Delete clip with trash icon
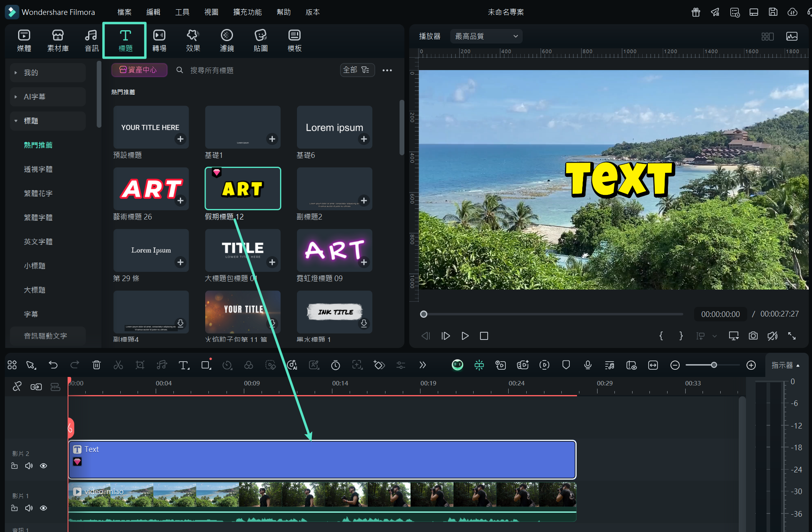The height and width of the screenshot is (532, 812). 96,365
